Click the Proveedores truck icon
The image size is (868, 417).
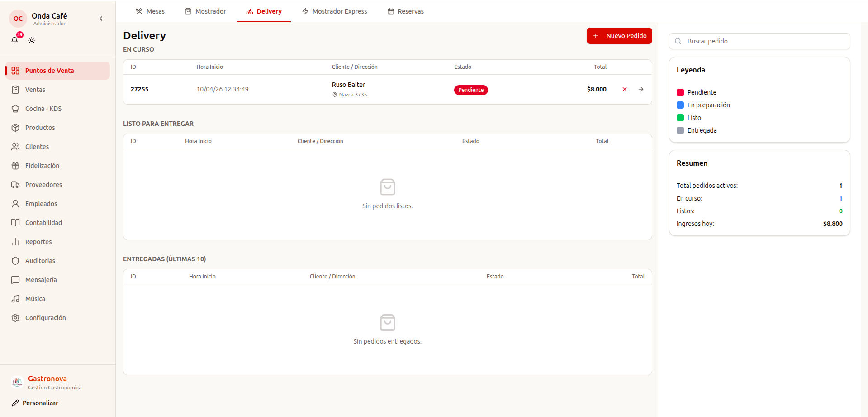15,185
